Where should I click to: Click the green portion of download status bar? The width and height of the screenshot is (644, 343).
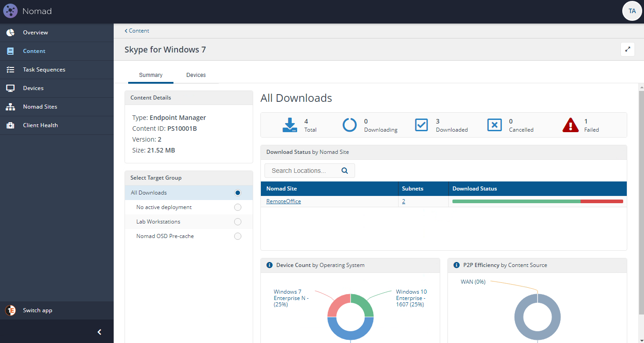(x=516, y=201)
